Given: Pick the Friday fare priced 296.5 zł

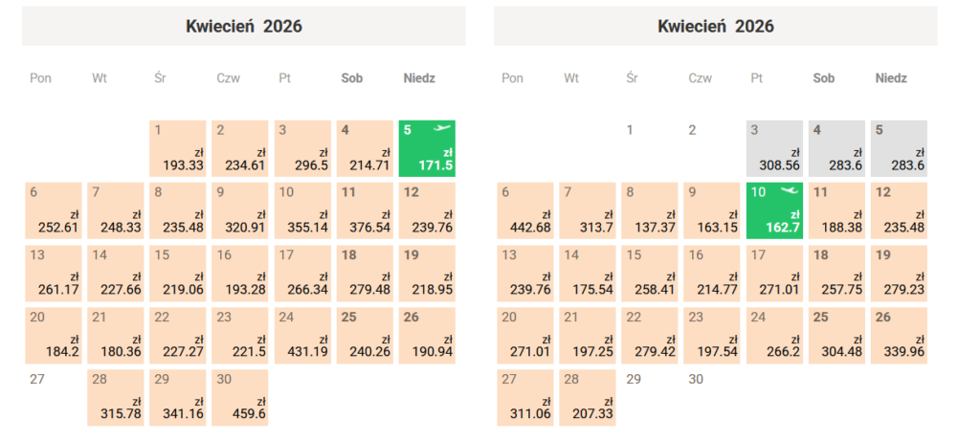Looking at the screenshot, I should coord(302,148).
